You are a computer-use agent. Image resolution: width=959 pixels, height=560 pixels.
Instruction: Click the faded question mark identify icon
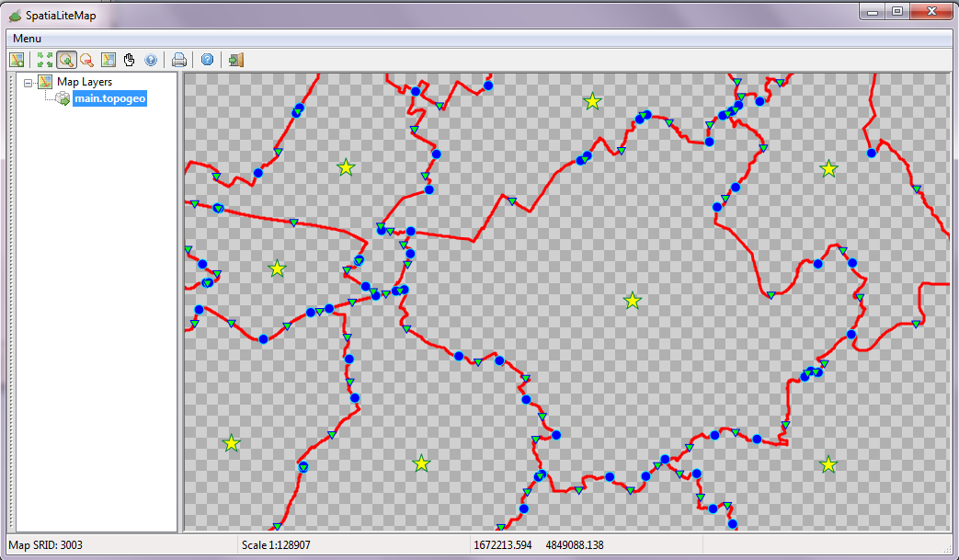coord(151,60)
